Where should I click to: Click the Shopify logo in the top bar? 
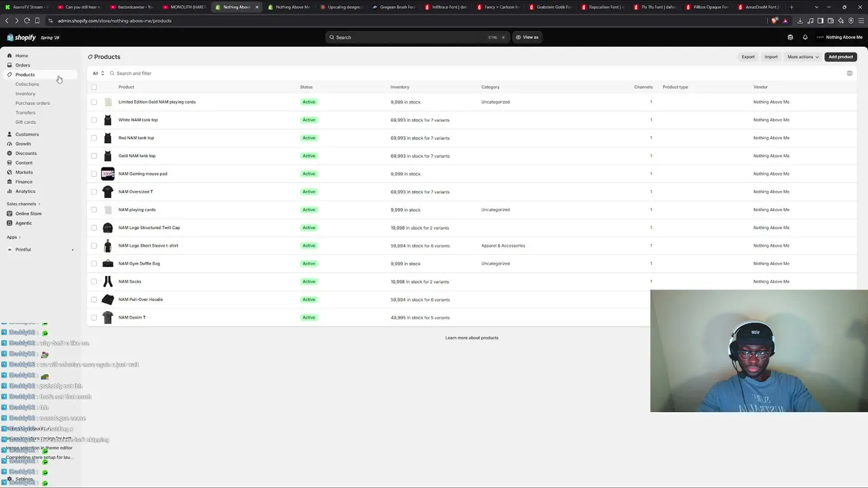point(21,37)
